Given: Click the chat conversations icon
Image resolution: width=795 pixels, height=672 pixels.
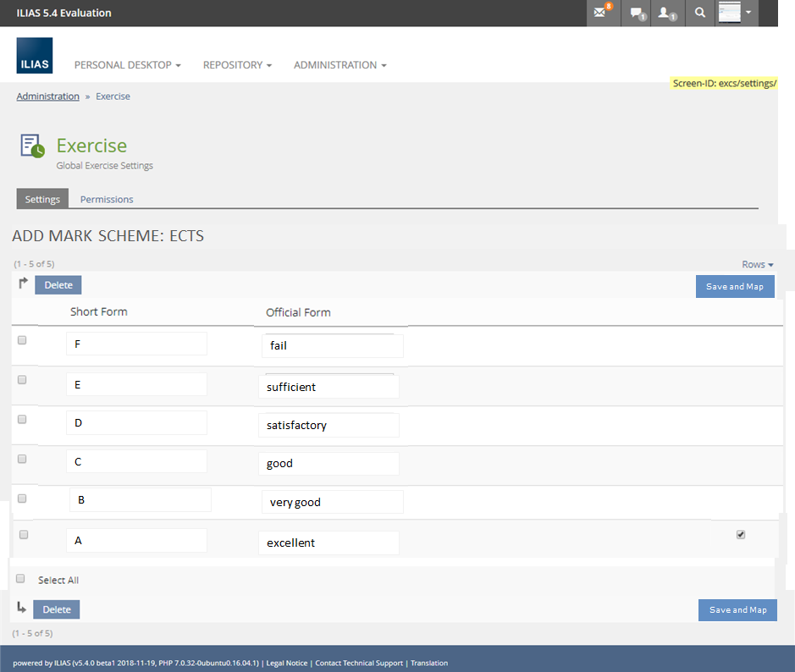Looking at the screenshot, I should click(637, 13).
